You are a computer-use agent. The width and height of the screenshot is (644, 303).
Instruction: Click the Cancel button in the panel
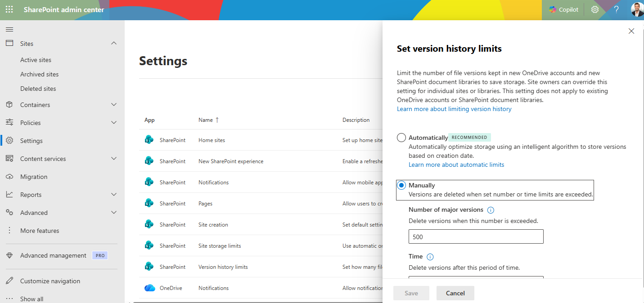(455, 293)
